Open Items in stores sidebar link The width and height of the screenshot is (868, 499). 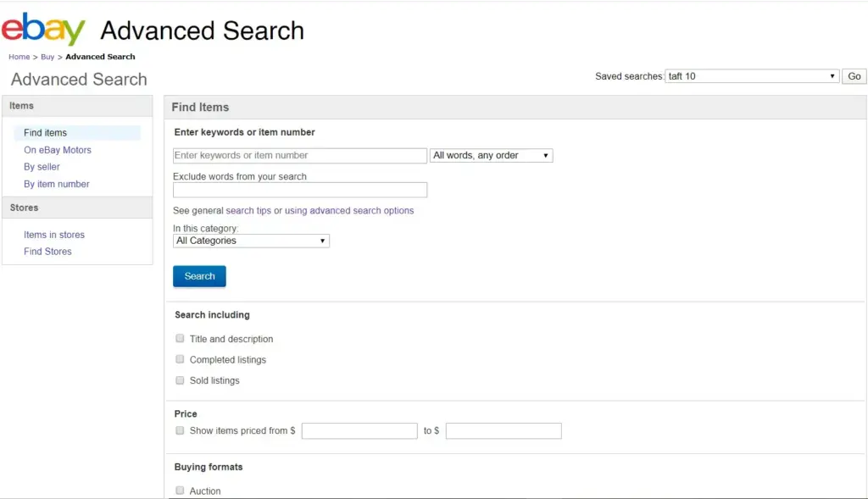(x=54, y=235)
